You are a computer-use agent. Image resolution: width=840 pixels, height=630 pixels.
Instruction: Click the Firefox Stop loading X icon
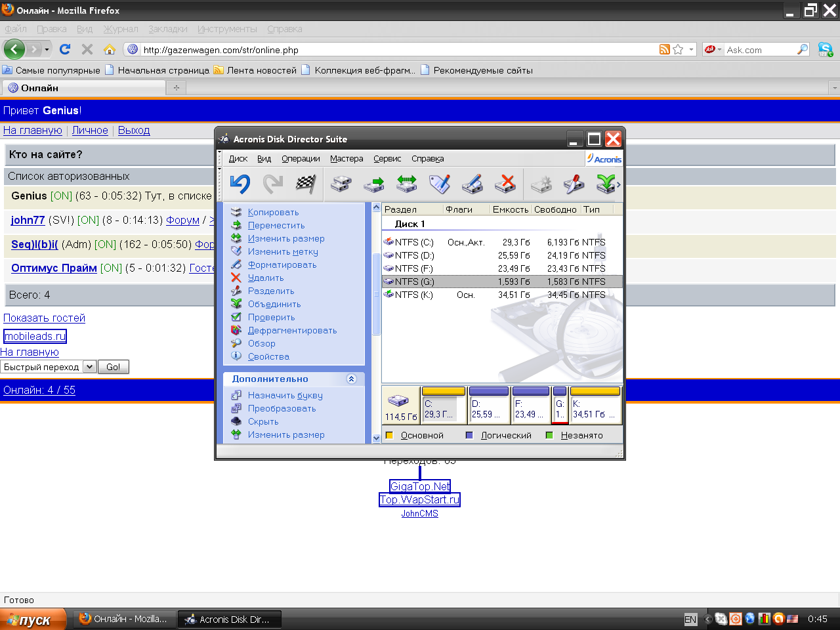[87, 49]
